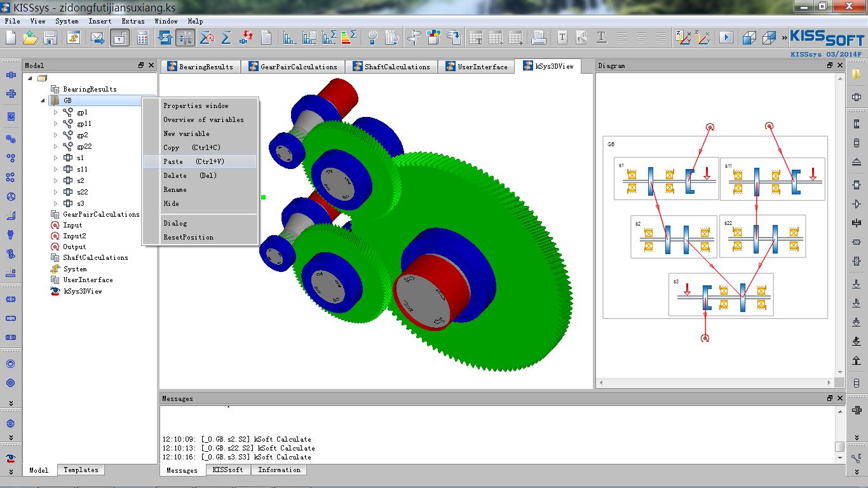Click the eye icon in the left sidebar

11,457
